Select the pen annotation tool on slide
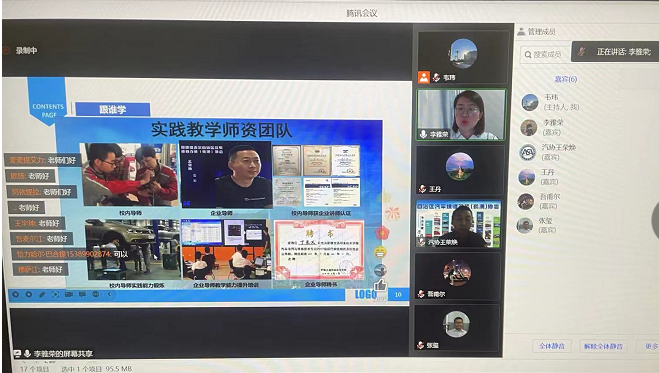Viewport: 659px width, 373px height. [42, 294]
